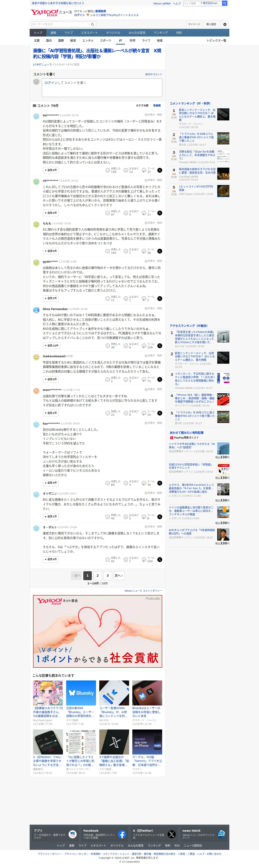Open the Bluesky logo article thumbnail
This screenshot has height=868, width=259.
tap(81, 693)
